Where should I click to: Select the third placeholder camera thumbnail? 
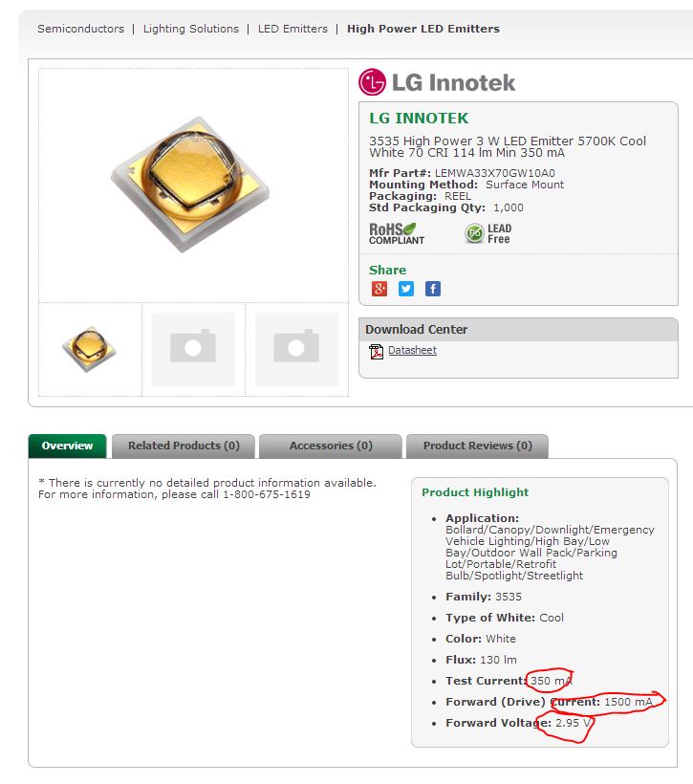coord(296,349)
